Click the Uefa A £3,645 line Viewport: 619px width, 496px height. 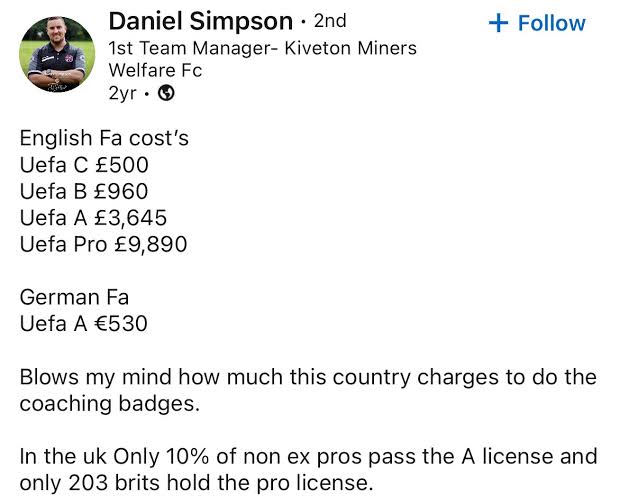(94, 218)
